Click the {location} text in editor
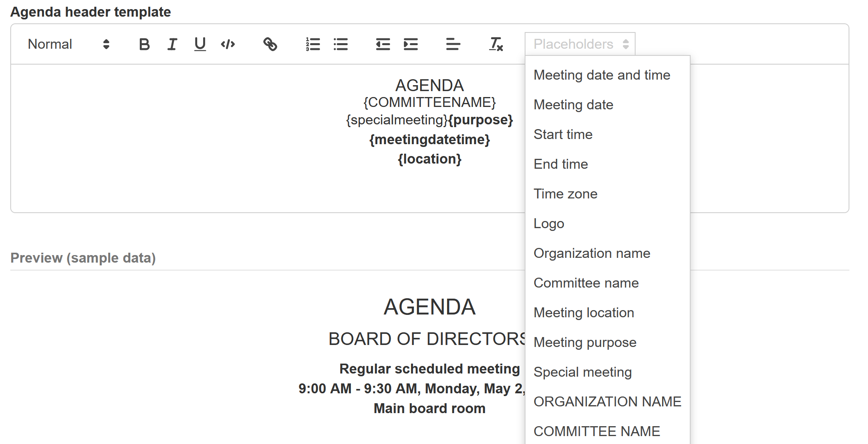 430,159
